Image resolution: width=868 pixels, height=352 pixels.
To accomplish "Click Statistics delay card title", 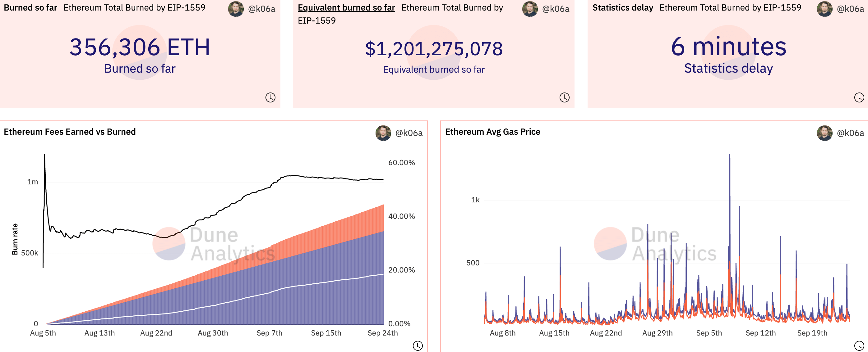I will pyautogui.click(x=623, y=8).
